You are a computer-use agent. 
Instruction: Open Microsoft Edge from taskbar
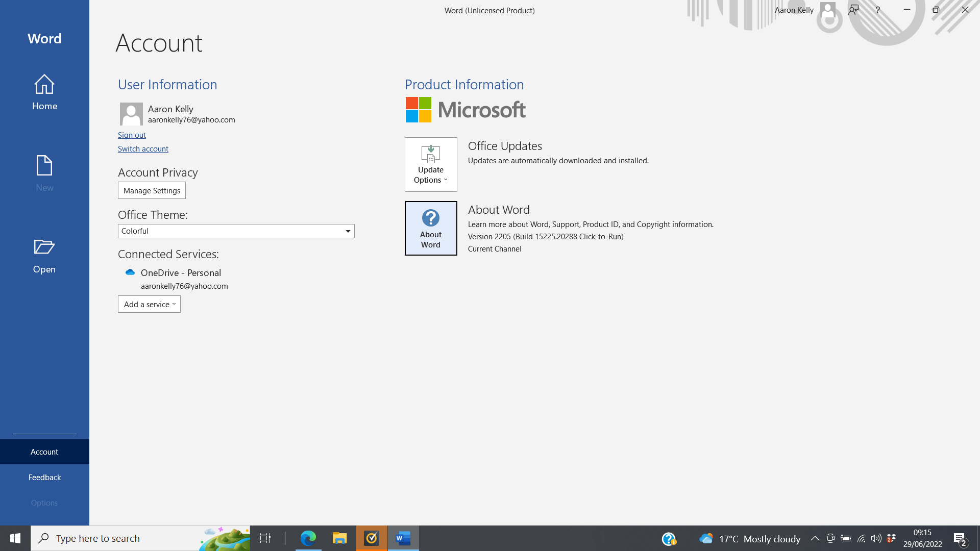click(308, 538)
